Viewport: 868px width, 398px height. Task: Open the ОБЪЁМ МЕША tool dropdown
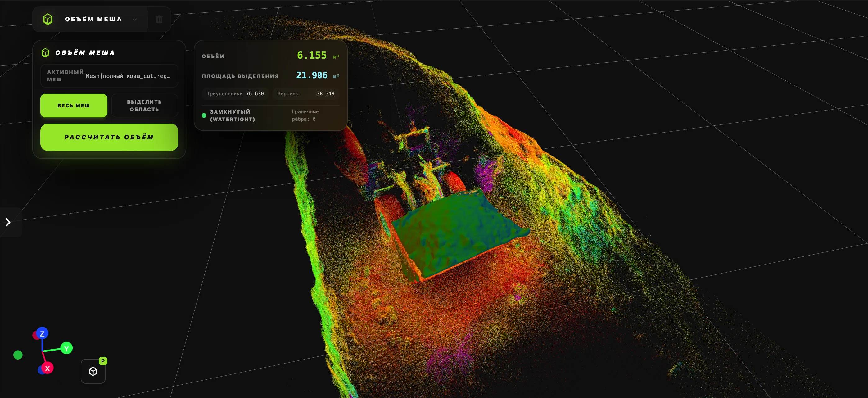134,19
